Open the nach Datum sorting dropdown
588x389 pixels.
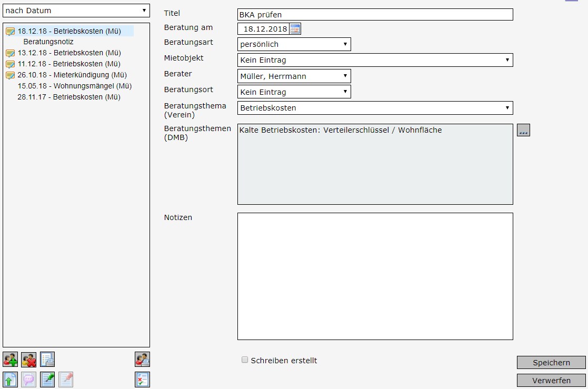click(x=76, y=11)
